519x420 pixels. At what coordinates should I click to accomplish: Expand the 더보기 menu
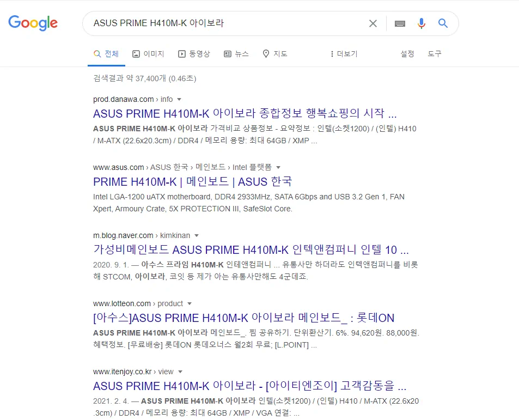(344, 54)
